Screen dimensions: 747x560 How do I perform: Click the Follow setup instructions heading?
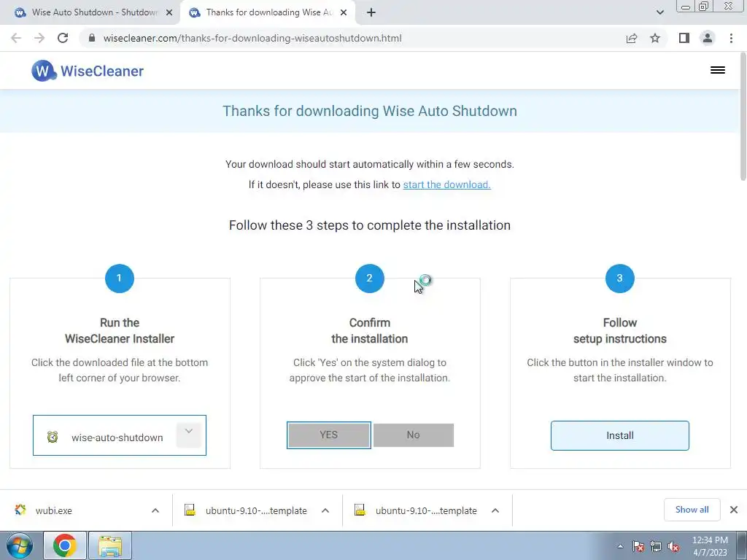tap(620, 330)
